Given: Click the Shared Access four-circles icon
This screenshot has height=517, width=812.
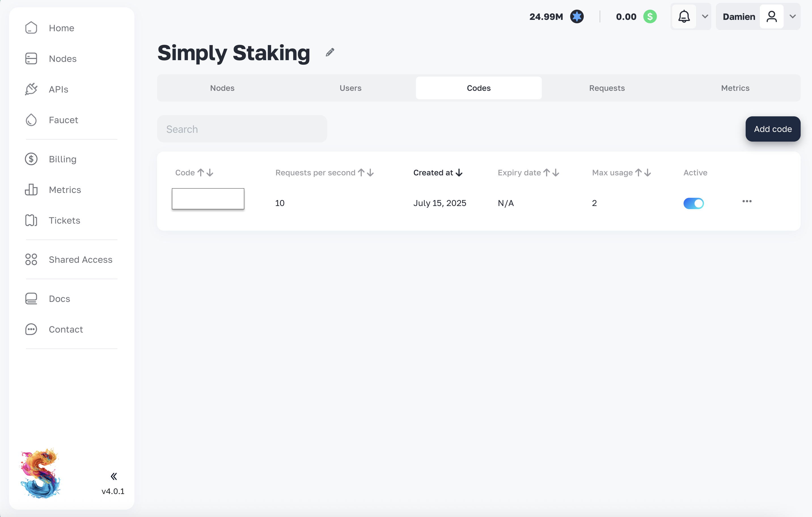Looking at the screenshot, I should click(x=31, y=260).
